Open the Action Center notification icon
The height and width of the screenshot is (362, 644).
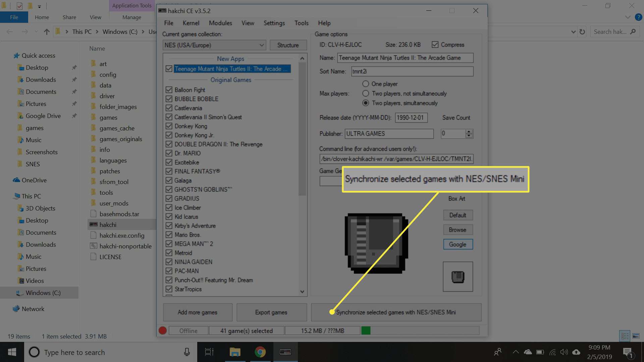pos(628,352)
